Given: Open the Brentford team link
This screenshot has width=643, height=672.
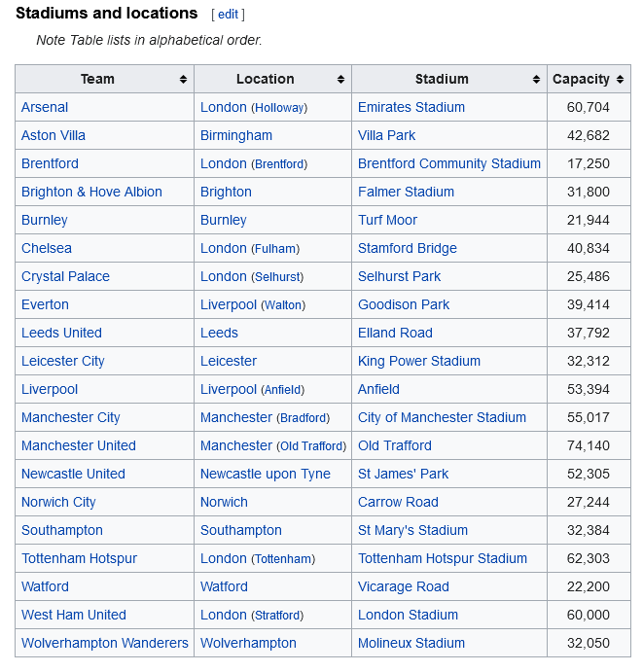Looking at the screenshot, I should 50,163.
